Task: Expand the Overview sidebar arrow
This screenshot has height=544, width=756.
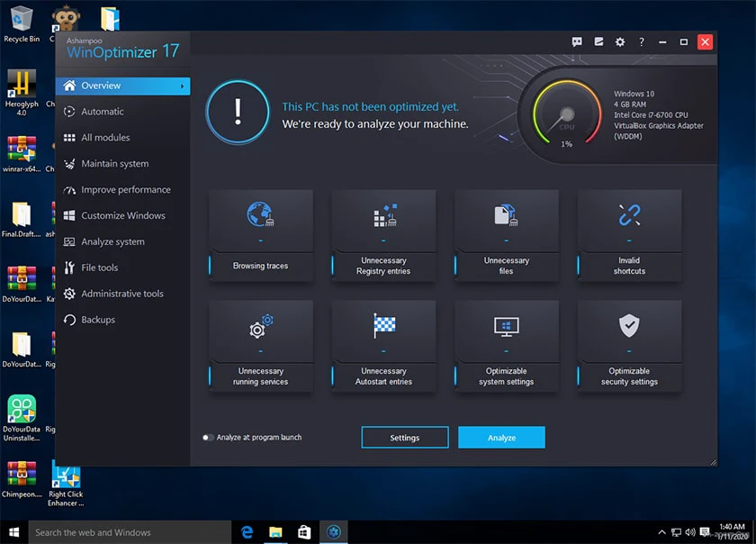Action: [x=182, y=86]
